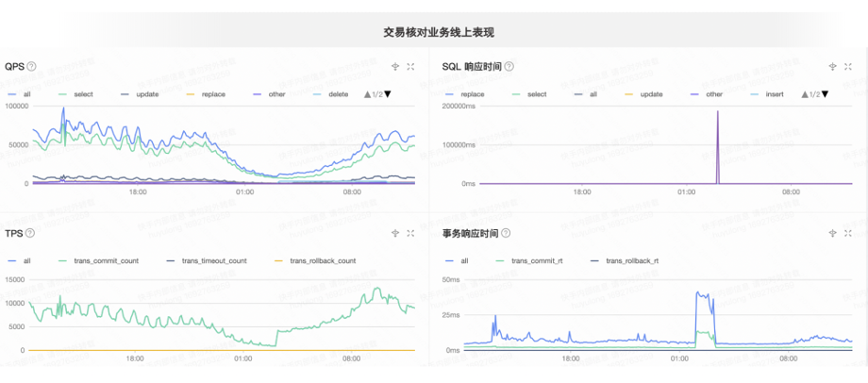The image size is (868, 383).
Task: Click the tall spike in SQL 响应时间 chart
Action: tap(718, 145)
